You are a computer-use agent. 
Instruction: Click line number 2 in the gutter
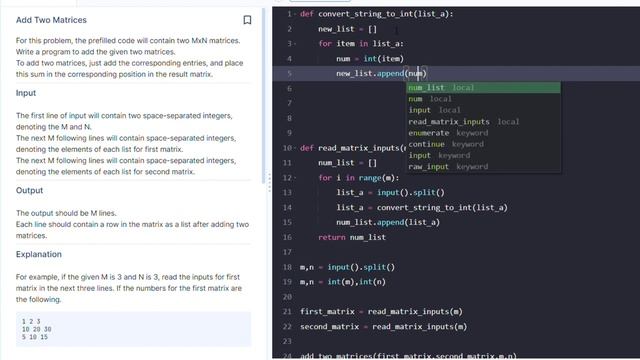[289, 29]
